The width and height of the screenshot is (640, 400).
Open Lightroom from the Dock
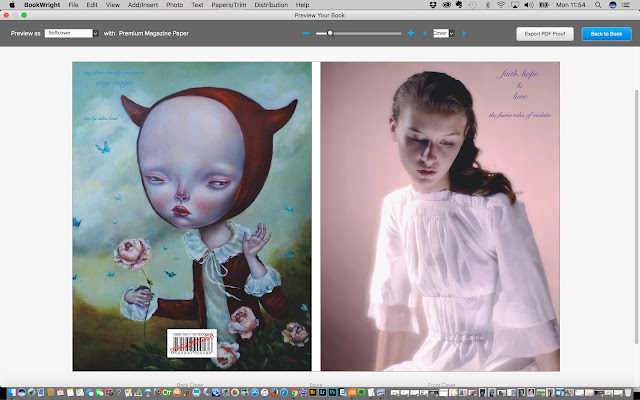pyautogui.click(x=323, y=393)
